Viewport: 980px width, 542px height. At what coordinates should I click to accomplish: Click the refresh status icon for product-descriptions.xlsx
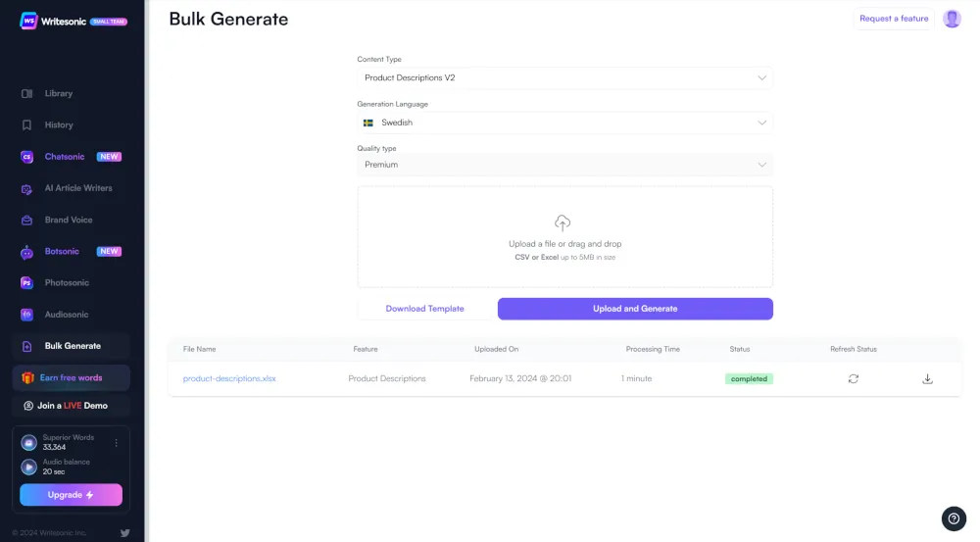[x=853, y=378]
